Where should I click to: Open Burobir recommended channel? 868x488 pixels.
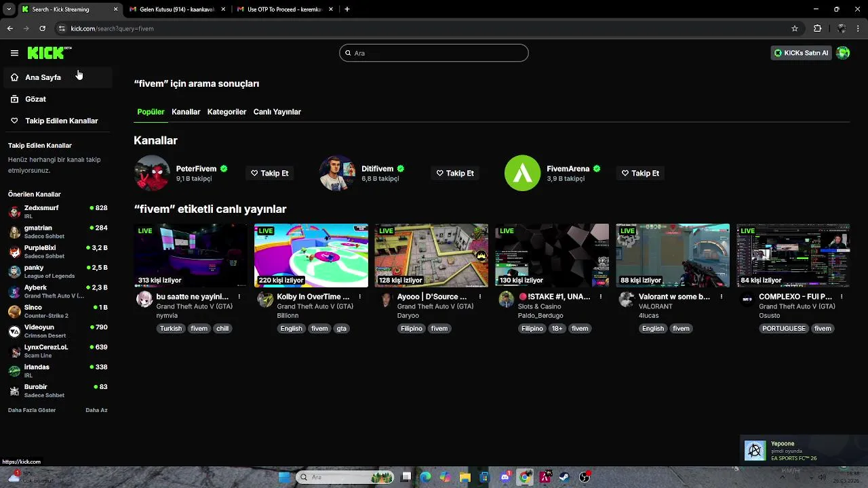[57, 390]
